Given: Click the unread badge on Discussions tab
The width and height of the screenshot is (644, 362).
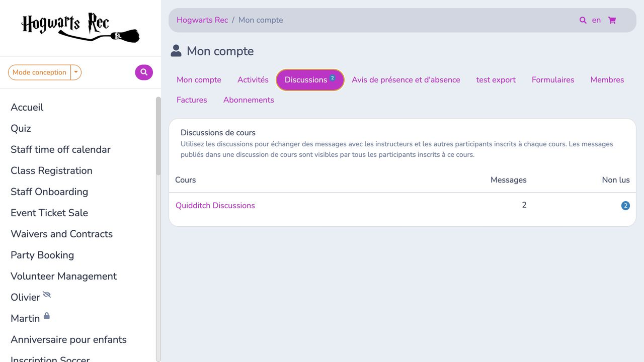Looking at the screenshot, I should 333,77.
